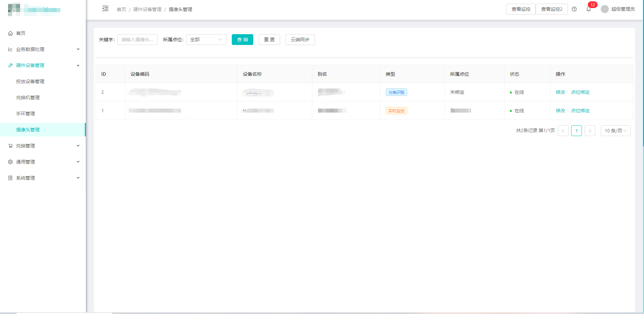This screenshot has height=314, width=644.
Task: Expand the 兑换管理 menu chevron
Action: (78, 146)
